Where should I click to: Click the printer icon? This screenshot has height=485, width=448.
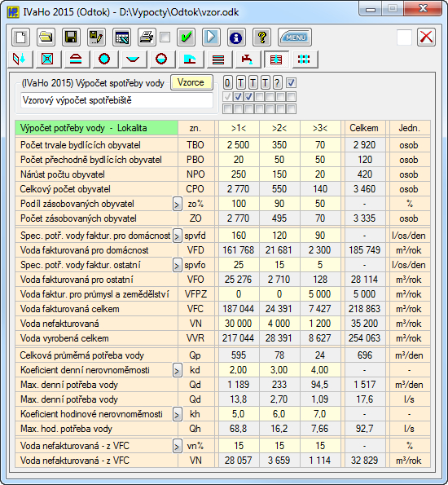tap(147, 37)
